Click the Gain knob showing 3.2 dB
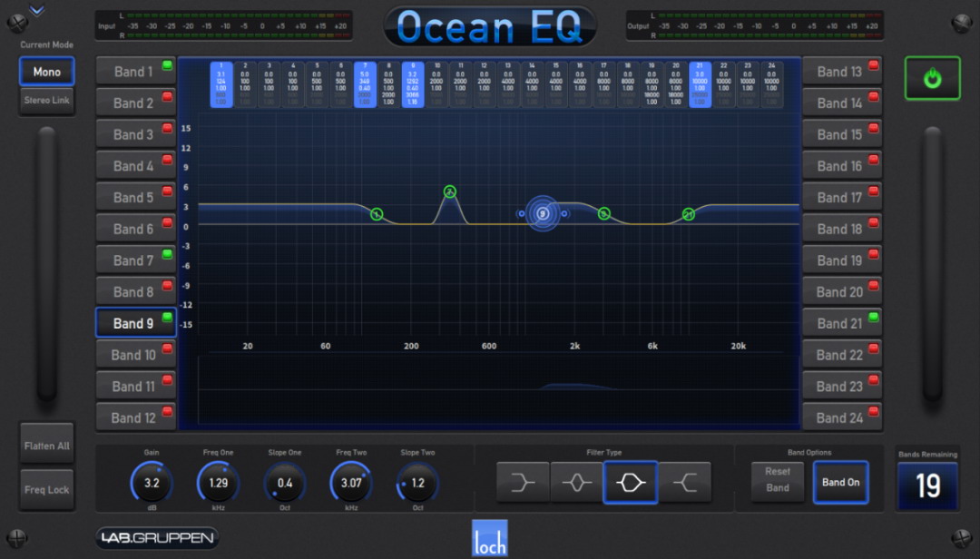Screen dimensions: 980x559 pyautogui.click(x=152, y=483)
